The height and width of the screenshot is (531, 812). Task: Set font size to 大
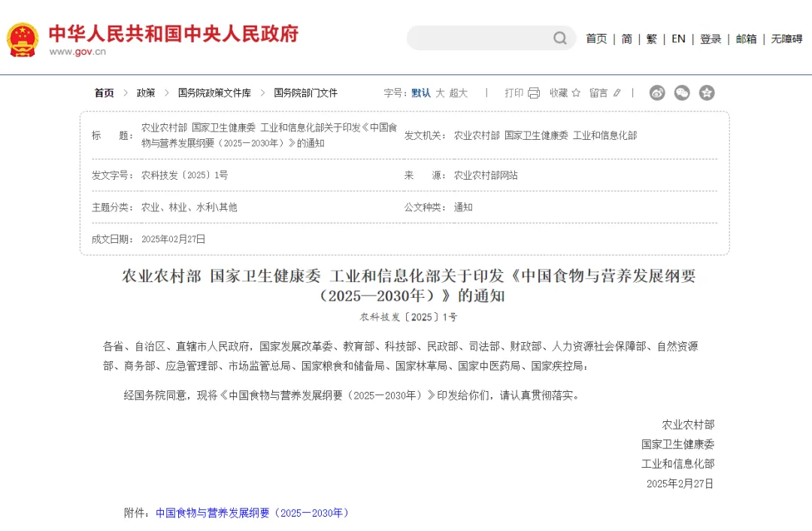[440, 93]
